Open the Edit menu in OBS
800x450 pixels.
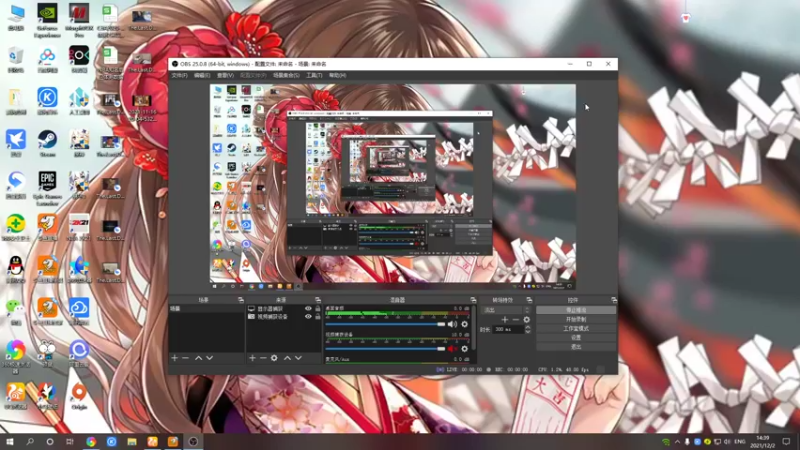tap(202, 75)
